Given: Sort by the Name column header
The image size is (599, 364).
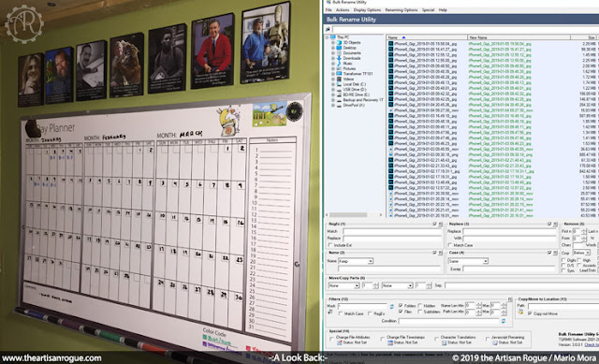Looking at the screenshot, I should click(x=427, y=37).
